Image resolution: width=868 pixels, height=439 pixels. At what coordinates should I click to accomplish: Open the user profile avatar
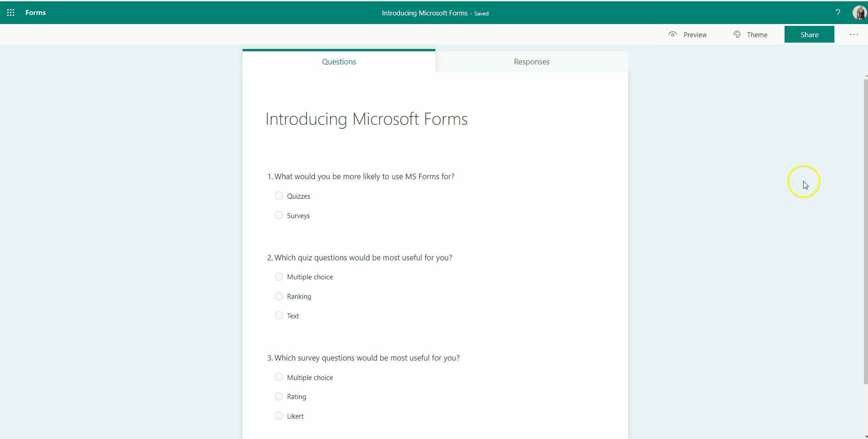859,13
